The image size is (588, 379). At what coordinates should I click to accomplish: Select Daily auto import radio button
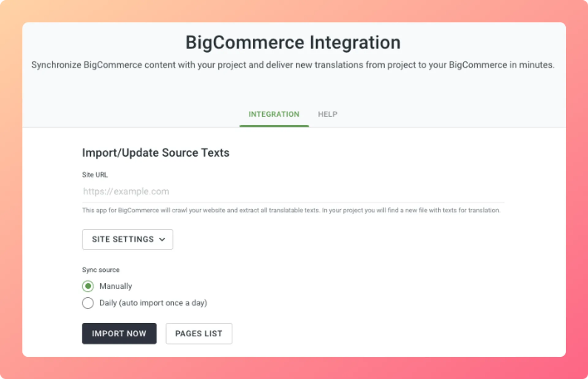coord(88,303)
